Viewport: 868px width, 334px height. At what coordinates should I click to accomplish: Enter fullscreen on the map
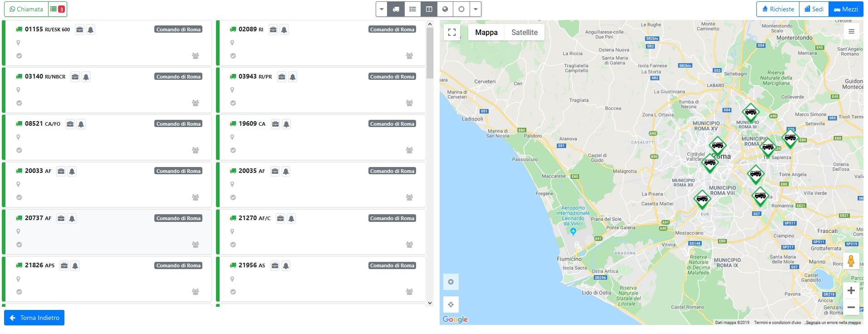[x=452, y=32]
